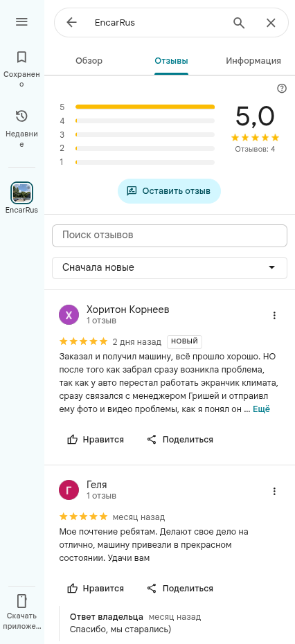The height and width of the screenshot is (644, 295).
Task: Open more options for Геля review
Action: 274,491
